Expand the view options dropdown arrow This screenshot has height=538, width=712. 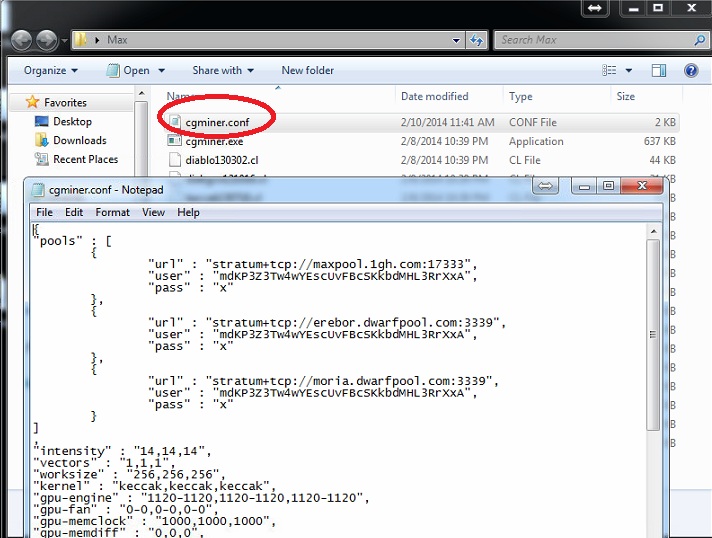click(x=629, y=70)
